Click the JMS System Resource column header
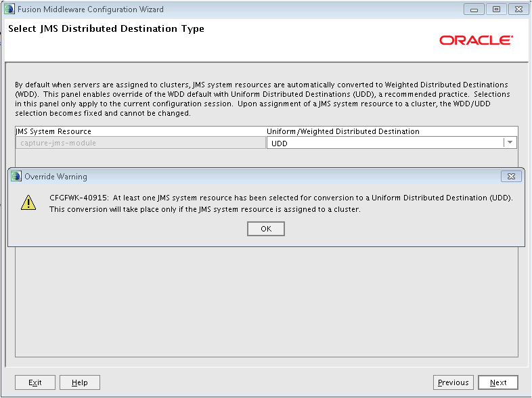Viewport: 532px width, 398px height. 53,131
